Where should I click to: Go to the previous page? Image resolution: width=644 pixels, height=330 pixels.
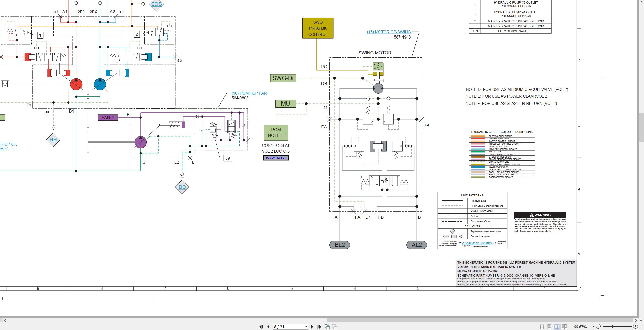pos(268,327)
